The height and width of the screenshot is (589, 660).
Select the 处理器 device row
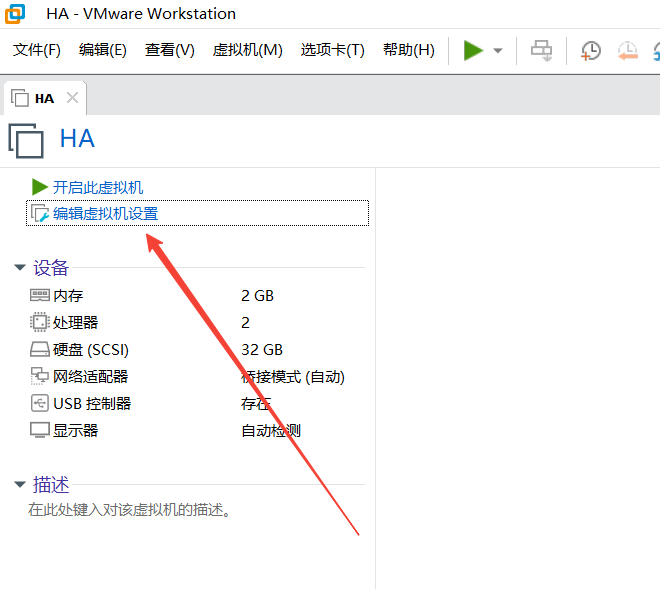coord(197,322)
